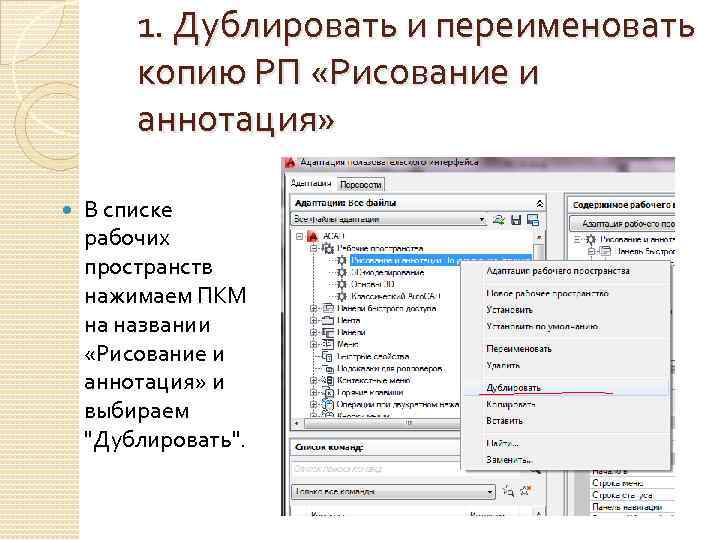The height and width of the screenshot is (540, 720).
Task: Expand Панель быстрого доступа in contents pane
Action: pos(591,251)
